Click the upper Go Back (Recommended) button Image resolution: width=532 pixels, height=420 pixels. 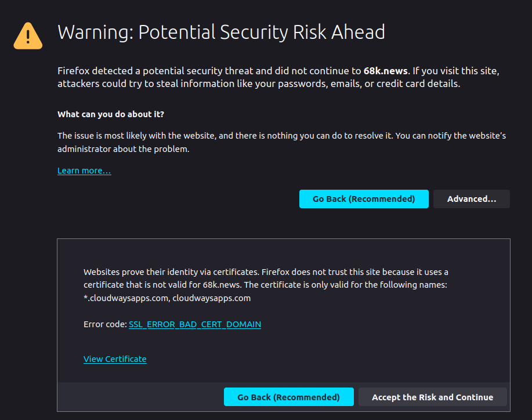click(364, 199)
